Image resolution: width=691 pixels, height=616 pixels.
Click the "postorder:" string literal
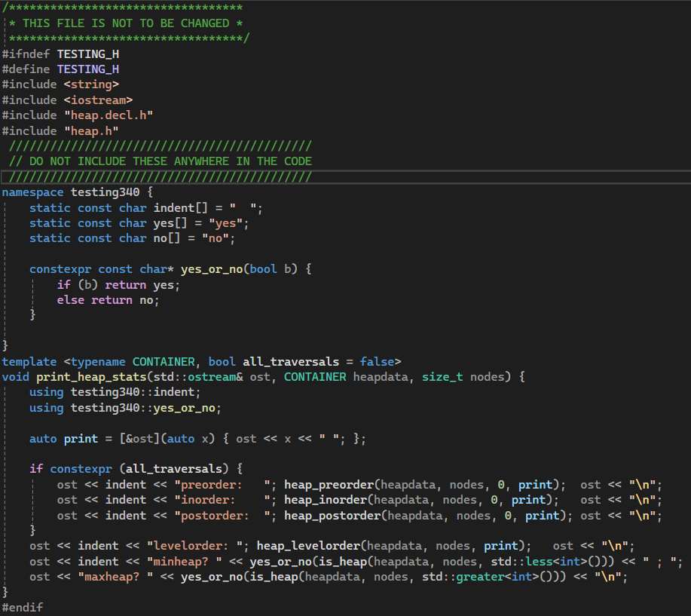[225, 516]
